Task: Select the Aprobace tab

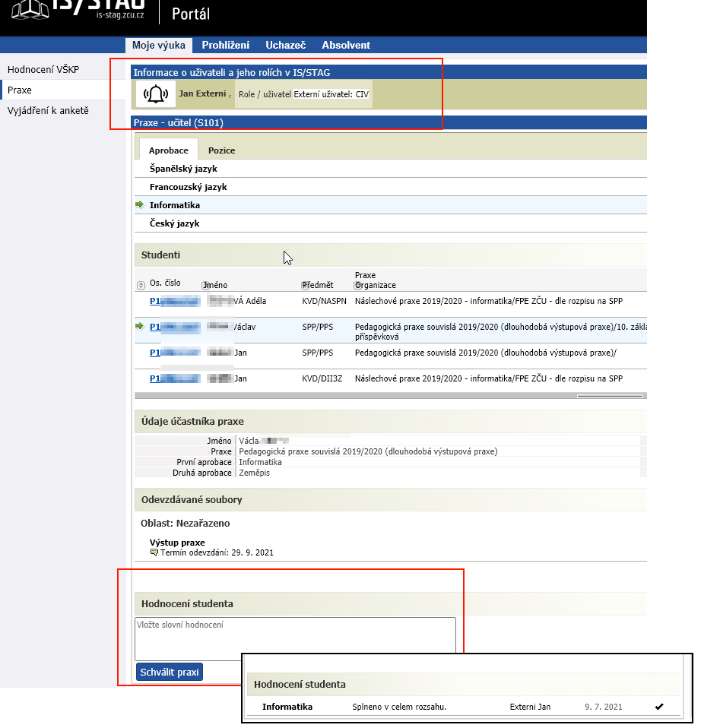Action: (x=169, y=150)
